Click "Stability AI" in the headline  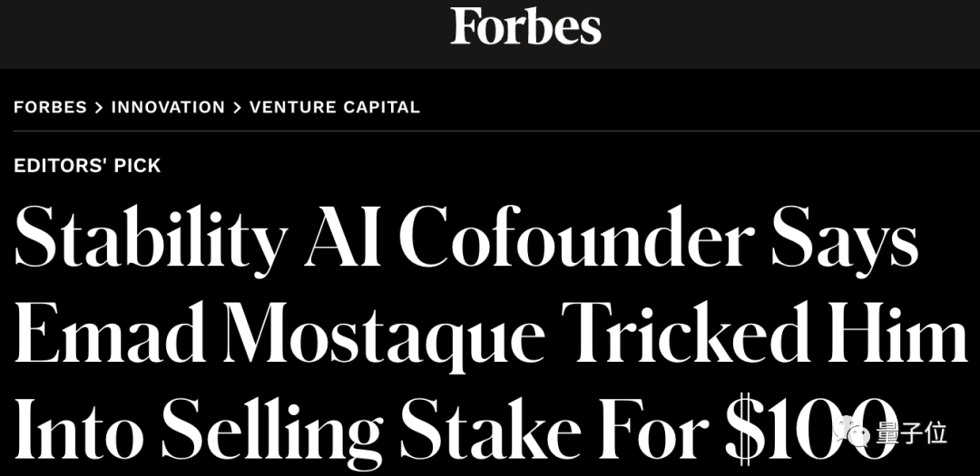click(198, 240)
